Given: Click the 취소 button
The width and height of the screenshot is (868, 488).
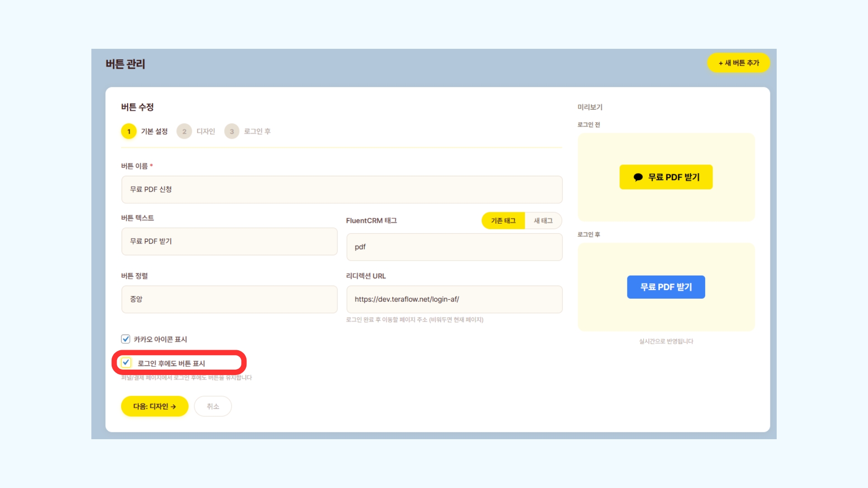Looking at the screenshot, I should 213,406.
